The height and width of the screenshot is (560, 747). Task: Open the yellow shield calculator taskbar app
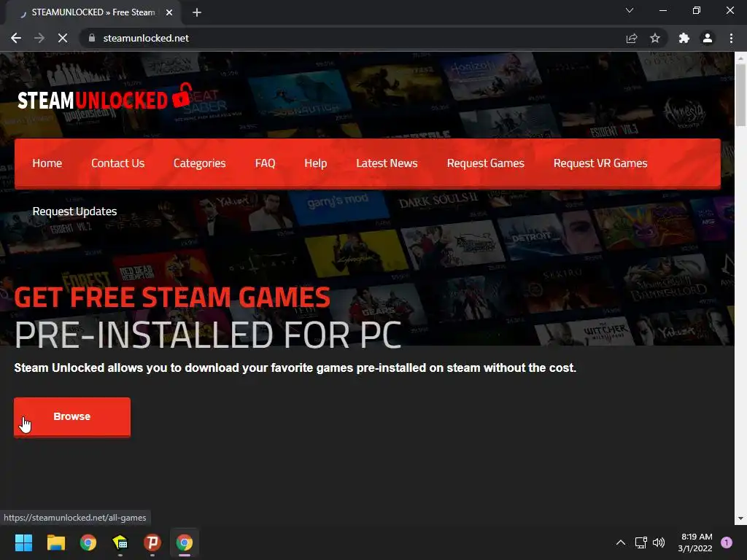(x=120, y=542)
